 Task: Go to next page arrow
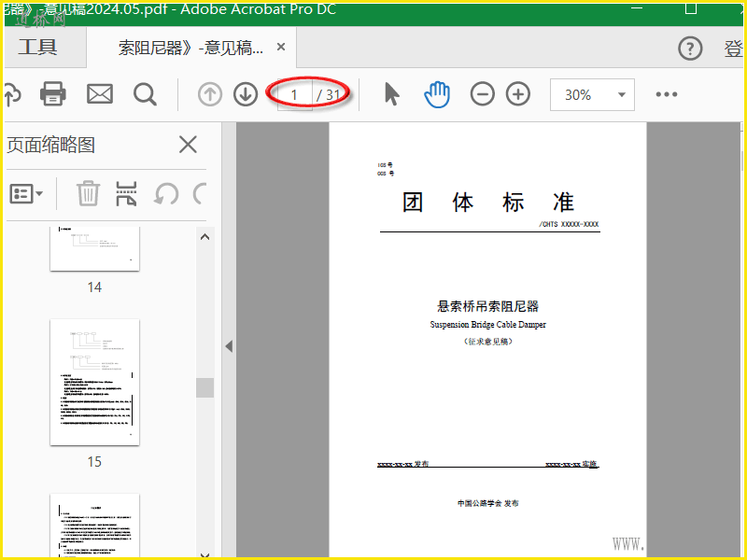tap(246, 94)
